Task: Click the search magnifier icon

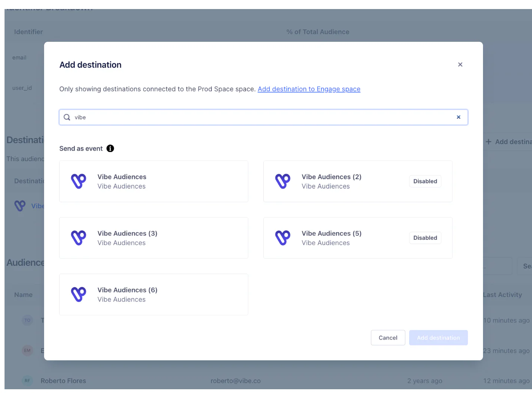Action: coord(67,117)
